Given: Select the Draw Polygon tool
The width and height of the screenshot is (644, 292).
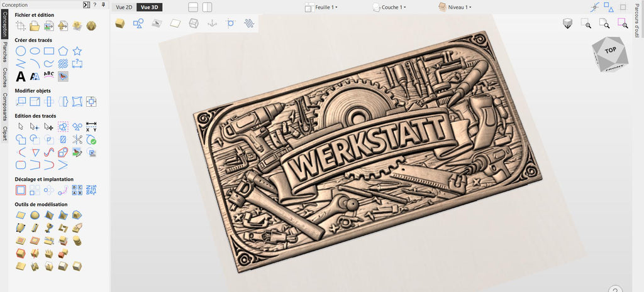Looking at the screenshot, I should (63, 51).
